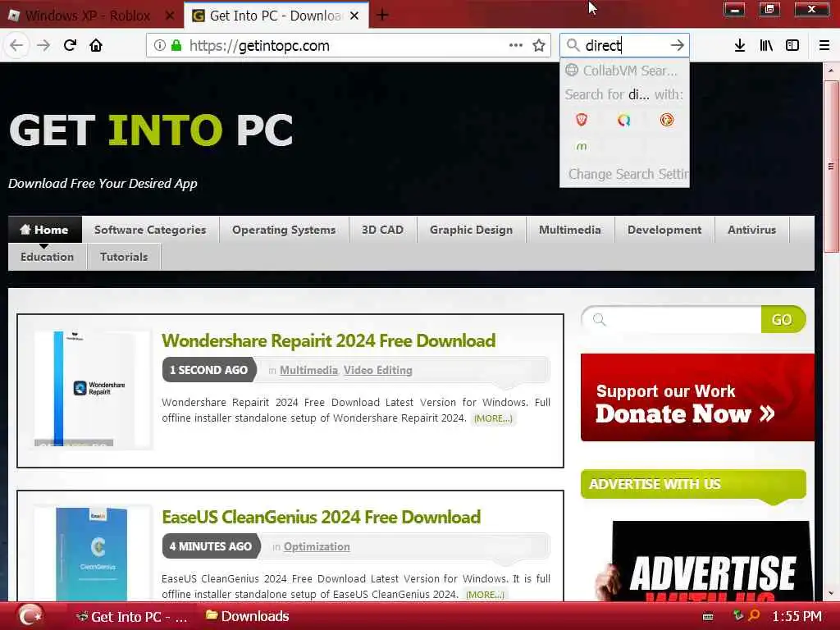Click the browser search box with 'direct'
840x630 pixels.
click(x=624, y=46)
